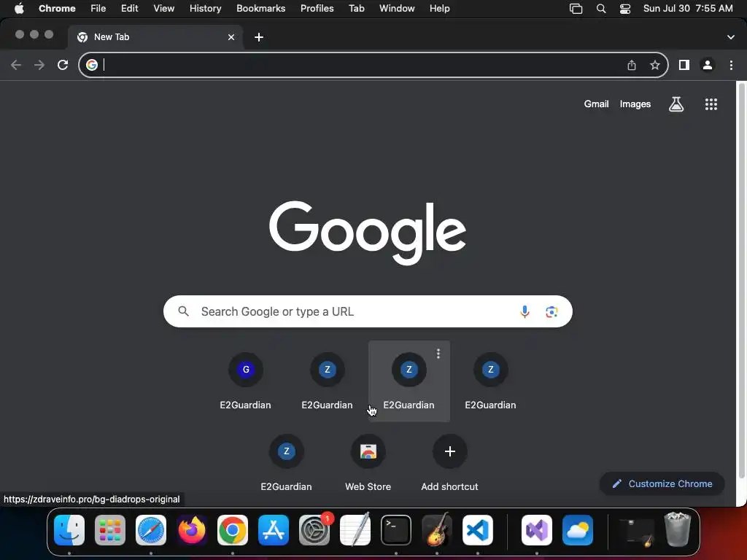This screenshot has width=747, height=560.
Task: Share this page via the share icon
Action: [x=632, y=65]
